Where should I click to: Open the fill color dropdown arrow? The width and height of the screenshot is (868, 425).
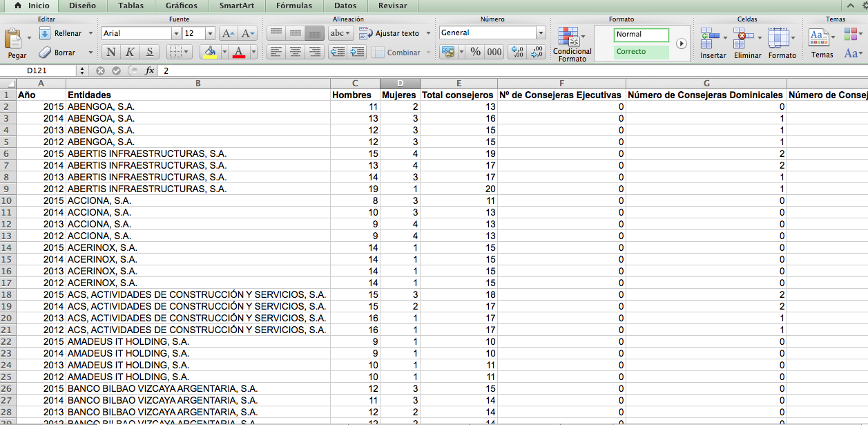224,52
